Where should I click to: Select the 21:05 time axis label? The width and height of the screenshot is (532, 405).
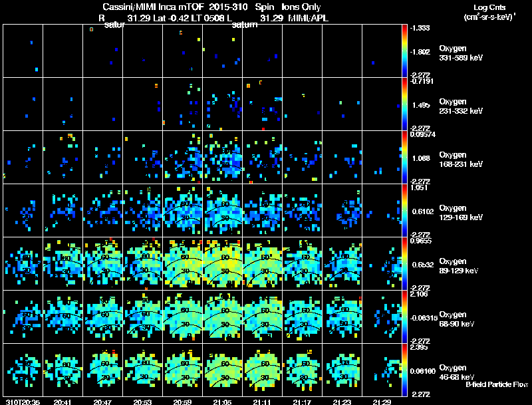(222, 402)
